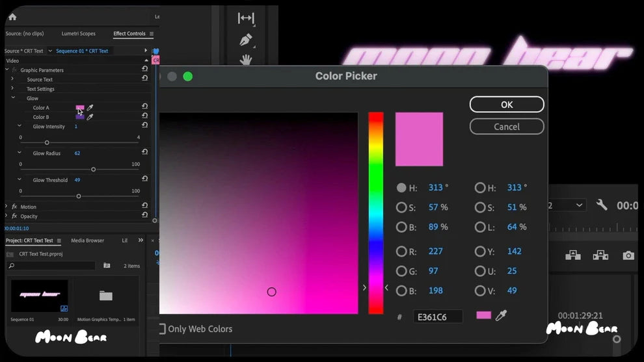Click the Color Picker dialog eyedropper
Screen dimensions: 644x362
point(501,316)
